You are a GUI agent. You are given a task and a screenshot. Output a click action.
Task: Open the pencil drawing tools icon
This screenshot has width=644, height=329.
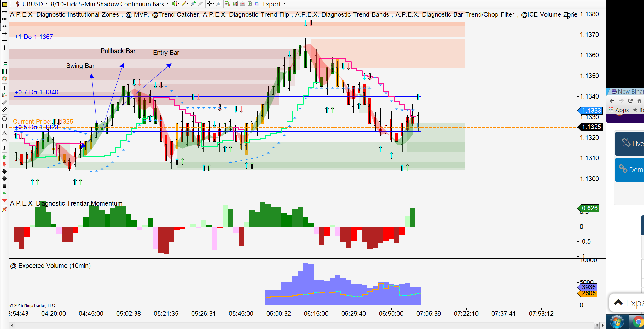click(184, 4)
